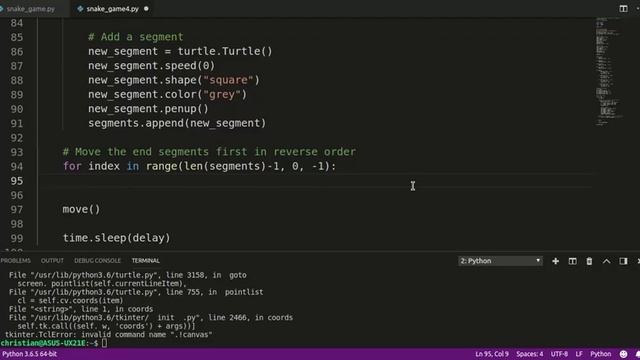Image resolution: width=640 pixels, height=360 pixels.
Task: Click terminal prompt 'christian@ASUS-UX21E'
Action: point(43,343)
